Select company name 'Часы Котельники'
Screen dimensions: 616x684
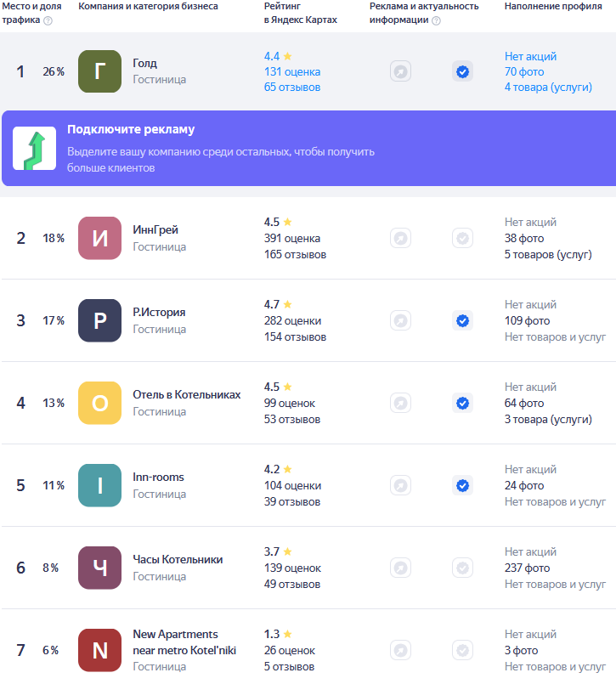(178, 560)
